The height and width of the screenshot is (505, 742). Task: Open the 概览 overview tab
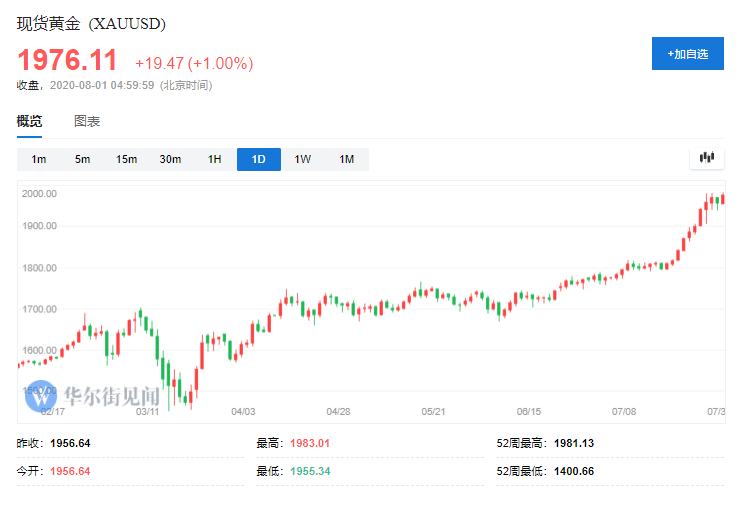(x=29, y=121)
